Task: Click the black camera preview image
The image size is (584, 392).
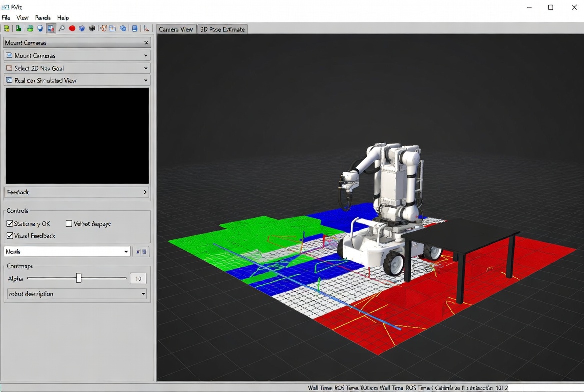Action: point(77,136)
